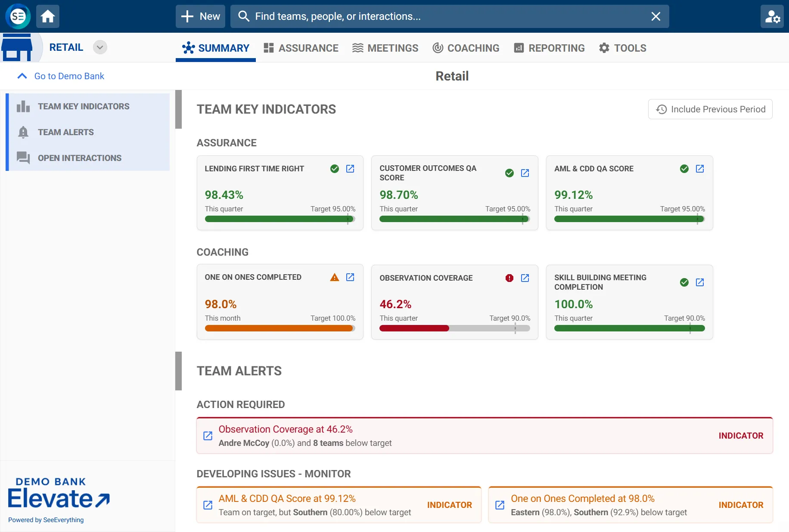
Task: Open One on Ones Completed alert link icon
Action: pyautogui.click(x=500, y=505)
